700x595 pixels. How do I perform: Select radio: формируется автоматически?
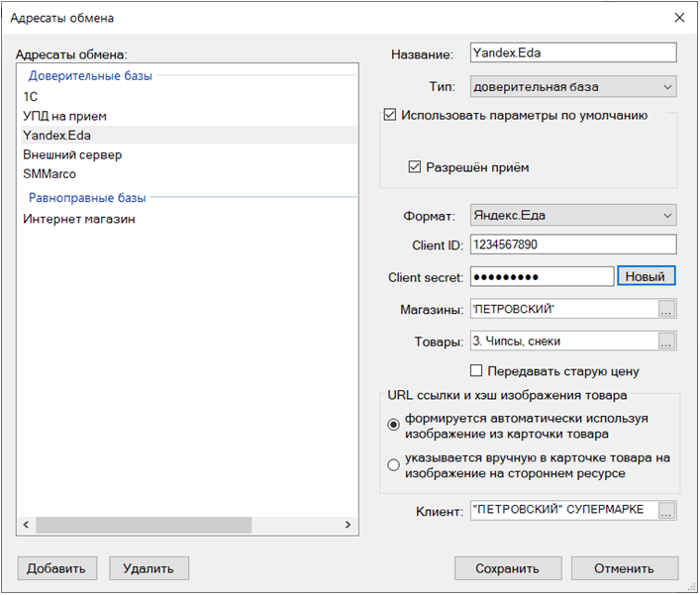pos(393,425)
